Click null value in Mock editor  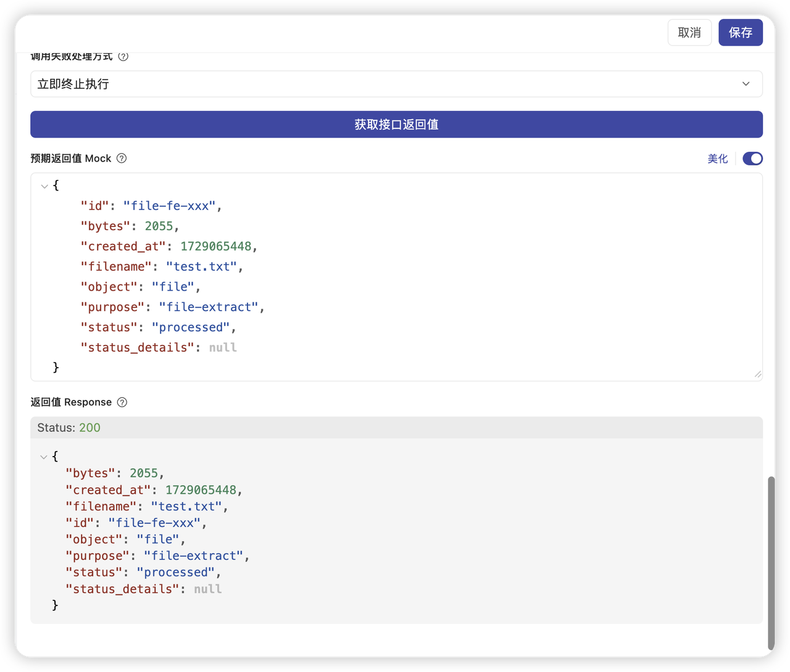pyautogui.click(x=223, y=347)
